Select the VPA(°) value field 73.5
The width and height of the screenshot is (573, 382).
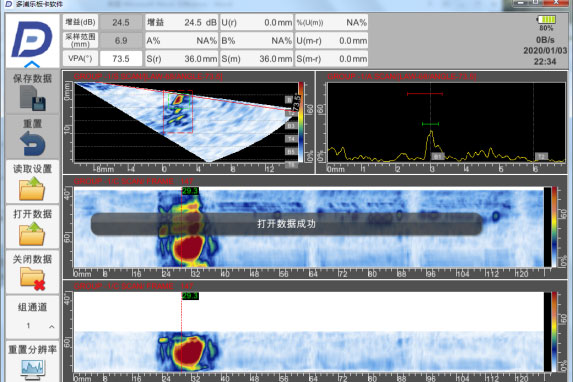tap(121, 58)
